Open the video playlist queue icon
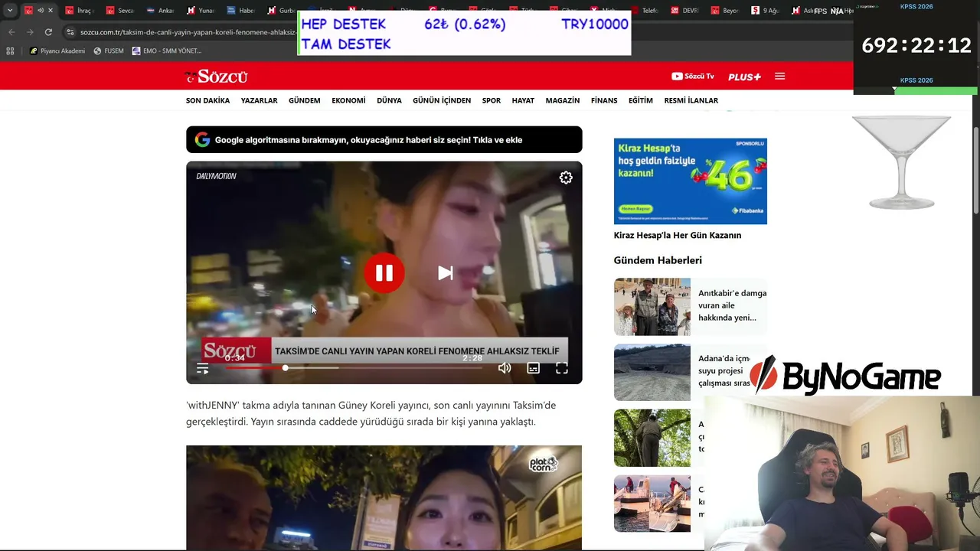Image resolution: width=980 pixels, height=551 pixels. (202, 368)
